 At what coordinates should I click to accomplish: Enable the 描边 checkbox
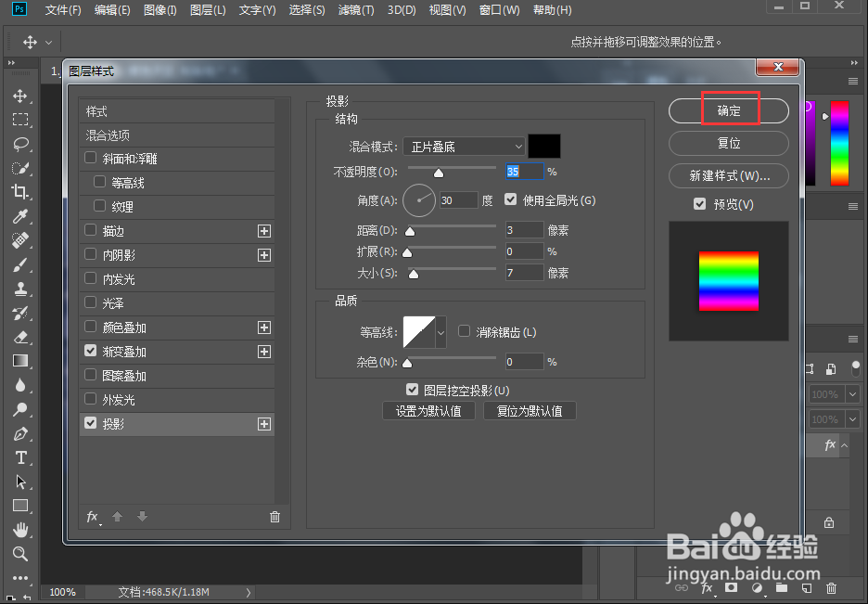coord(91,230)
